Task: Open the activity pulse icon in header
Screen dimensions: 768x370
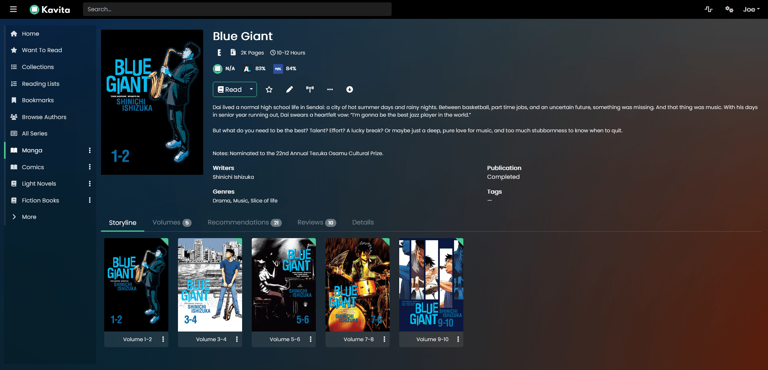Action: (708, 9)
